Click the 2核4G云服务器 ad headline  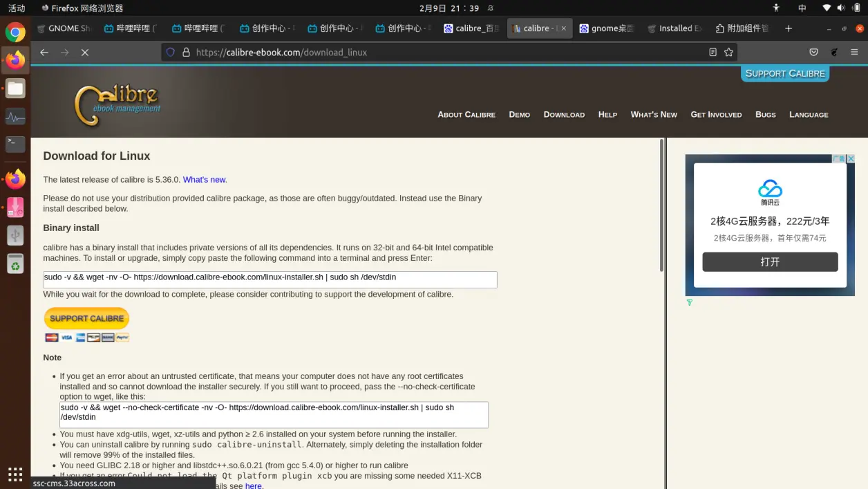click(x=770, y=221)
